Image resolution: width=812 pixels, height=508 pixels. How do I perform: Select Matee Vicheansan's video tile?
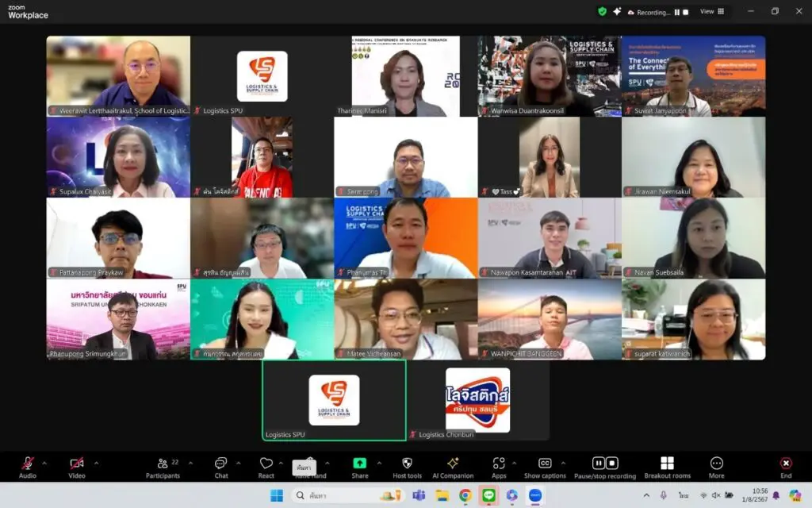tap(405, 319)
